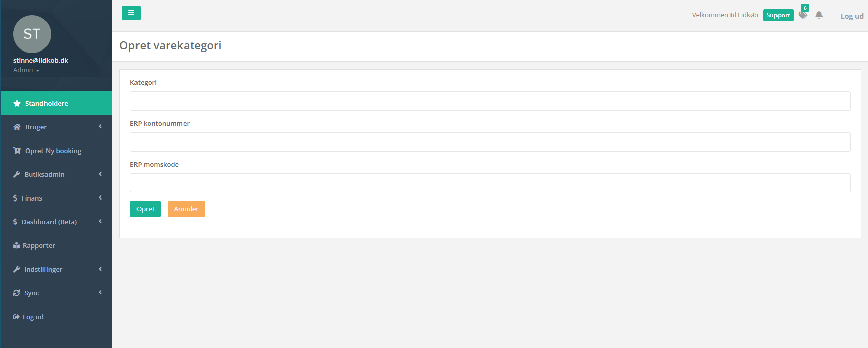Open the Butiksadmin menu item
Viewport: 868px width, 348px height.
point(44,174)
